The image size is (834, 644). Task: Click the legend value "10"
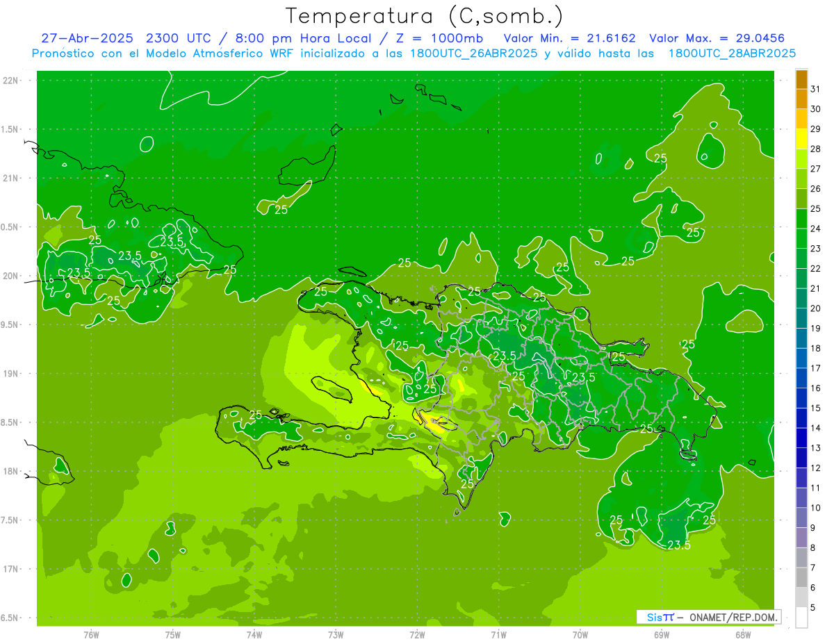816,508
